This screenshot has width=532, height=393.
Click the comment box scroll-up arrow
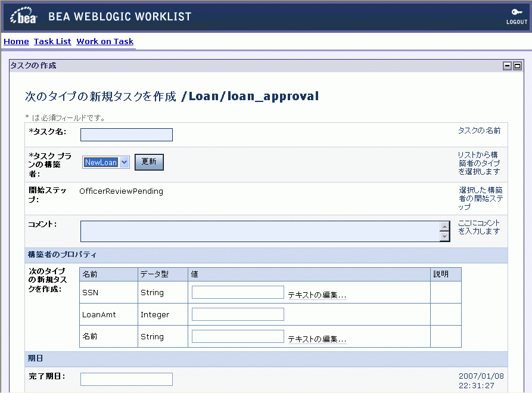(x=444, y=226)
